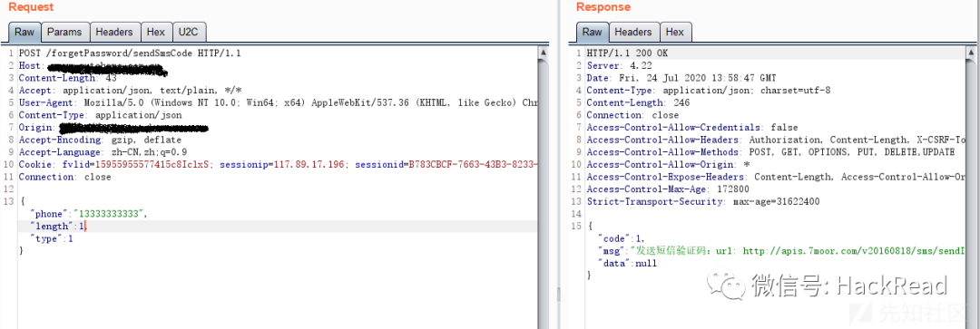This screenshot has height=329, width=980.
Task: Open the Hex tab in the Request pane
Action: coord(156,32)
